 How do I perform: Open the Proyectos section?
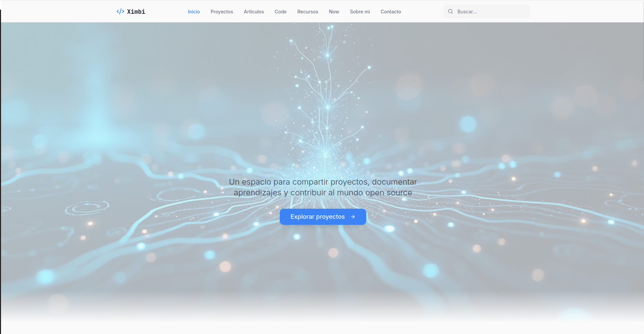[222, 12]
